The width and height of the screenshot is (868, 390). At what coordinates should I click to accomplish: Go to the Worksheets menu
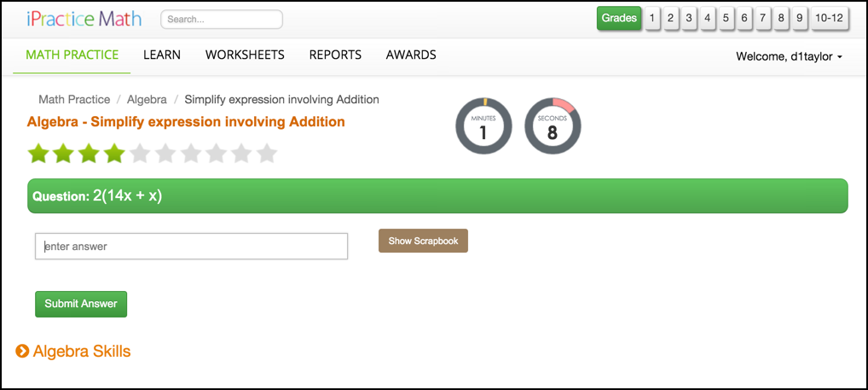pyautogui.click(x=245, y=55)
